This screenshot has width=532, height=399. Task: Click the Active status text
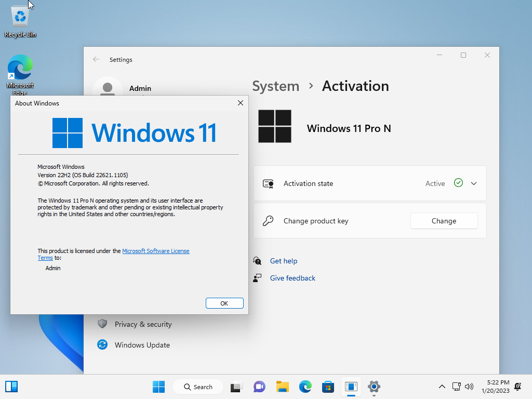435,183
